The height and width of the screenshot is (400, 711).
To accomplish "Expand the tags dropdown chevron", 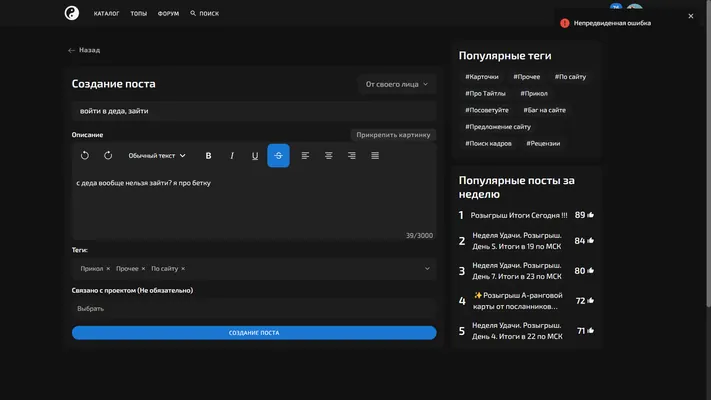I will click(427, 268).
